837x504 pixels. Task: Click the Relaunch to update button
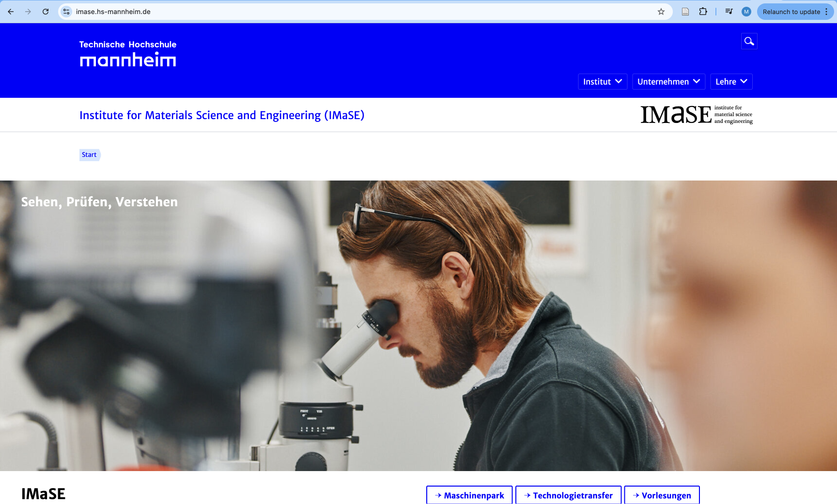click(x=791, y=12)
